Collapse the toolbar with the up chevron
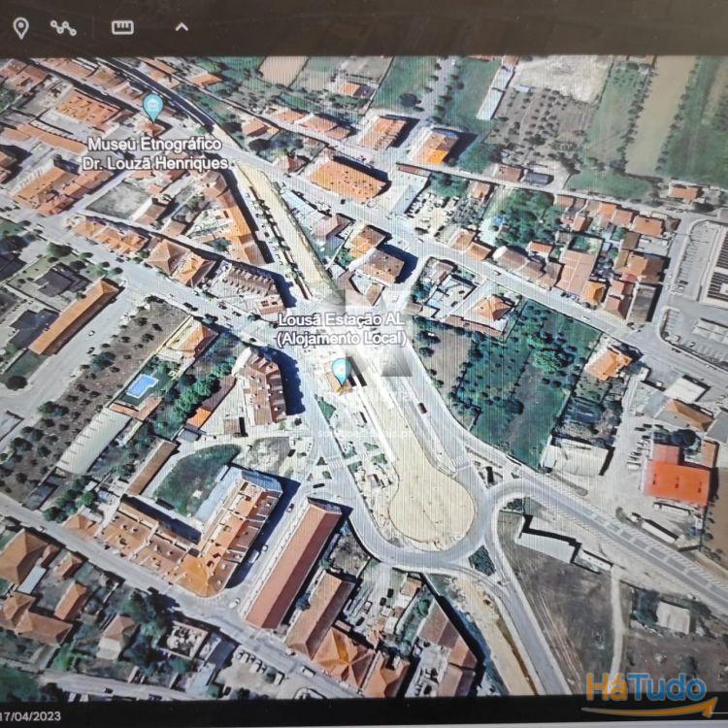Screen dimensions: 728x728 tap(182, 27)
